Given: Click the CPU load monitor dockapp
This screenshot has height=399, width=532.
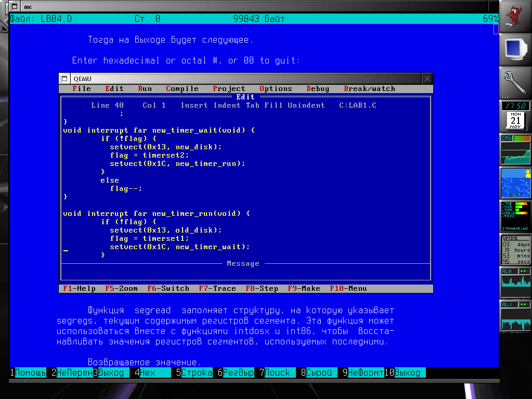Looking at the screenshot, I should click(515, 150).
